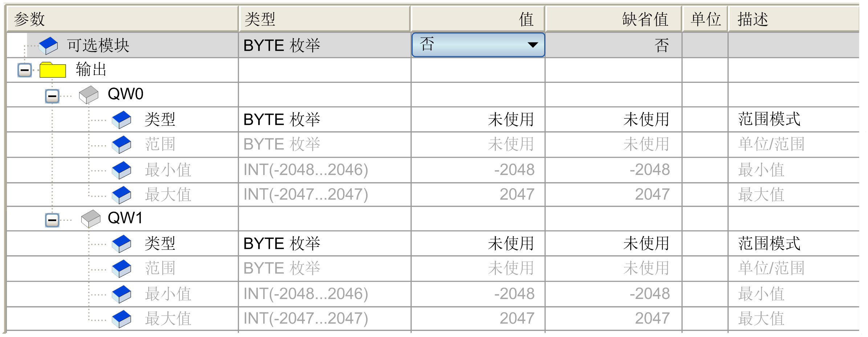This screenshot has width=868, height=337.
Task: Select the gray QW0 channel cube icon
Action: 89,95
